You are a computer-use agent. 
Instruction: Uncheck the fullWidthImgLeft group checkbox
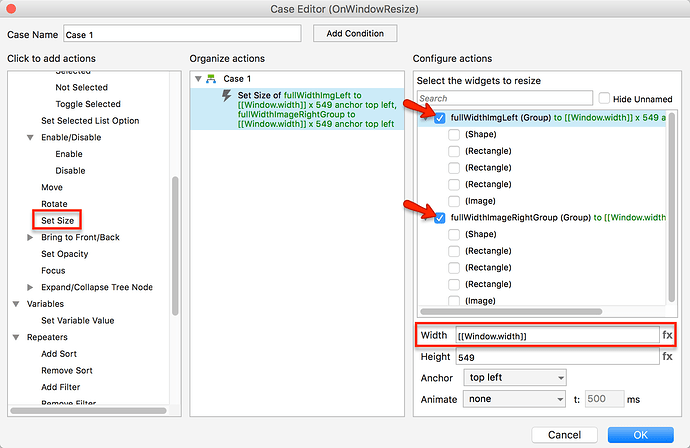[441, 118]
